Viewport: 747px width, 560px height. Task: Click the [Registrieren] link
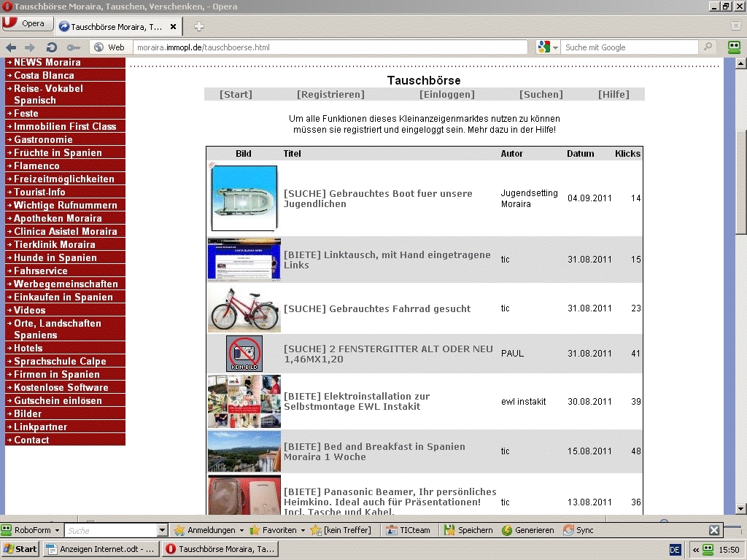330,94
